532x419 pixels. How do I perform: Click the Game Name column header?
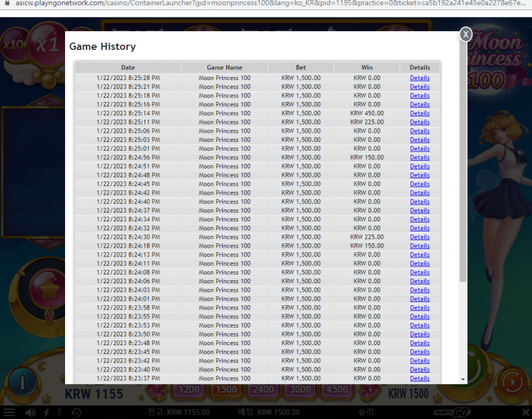click(225, 68)
